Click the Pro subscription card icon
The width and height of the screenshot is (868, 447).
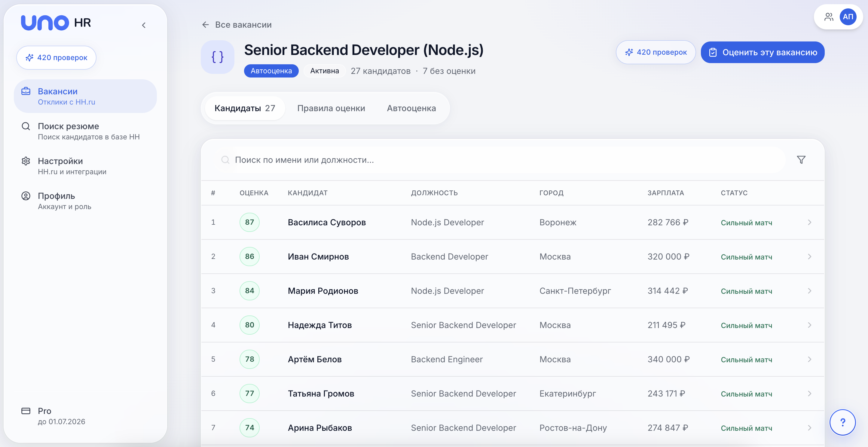pos(26,411)
